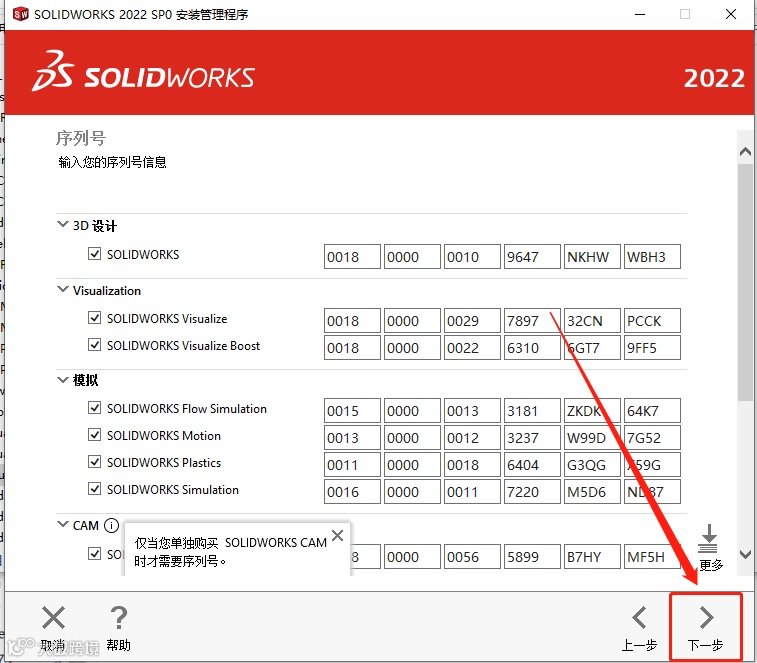Collapse the CAM section
Image resolution: width=757 pixels, height=663 pixels.
click(x=63, y=524)
